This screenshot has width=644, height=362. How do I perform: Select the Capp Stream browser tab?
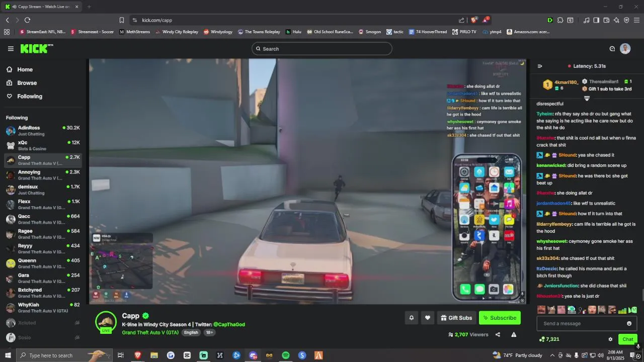[x=41, y=7]
